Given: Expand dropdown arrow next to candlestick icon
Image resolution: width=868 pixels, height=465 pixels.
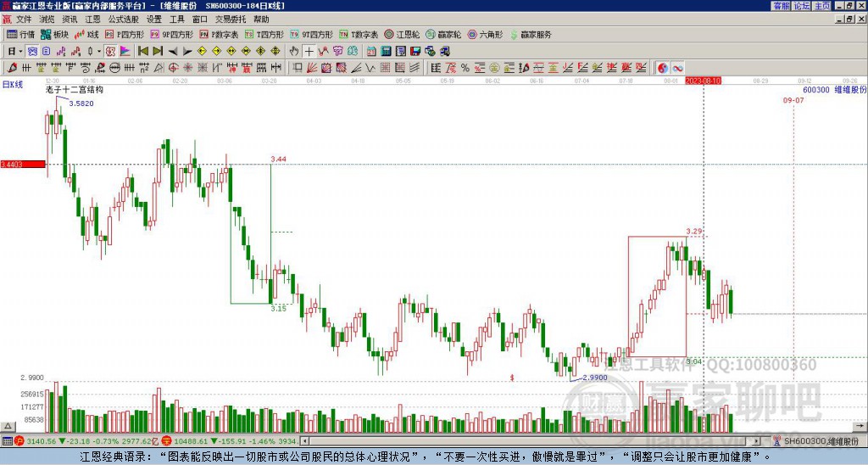Looking at the screenshot, I should click(99, 52).
